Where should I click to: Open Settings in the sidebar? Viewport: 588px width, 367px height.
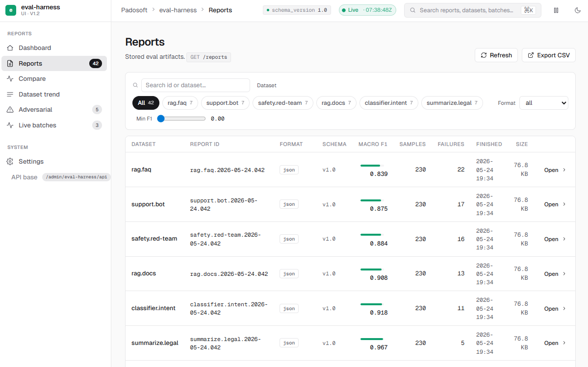tap(54, 161)
